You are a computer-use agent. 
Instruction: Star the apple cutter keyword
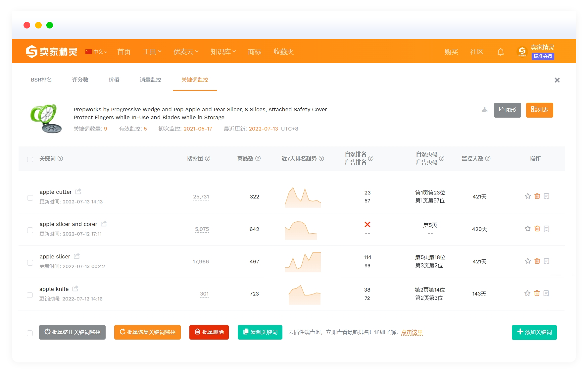(528, 196)
